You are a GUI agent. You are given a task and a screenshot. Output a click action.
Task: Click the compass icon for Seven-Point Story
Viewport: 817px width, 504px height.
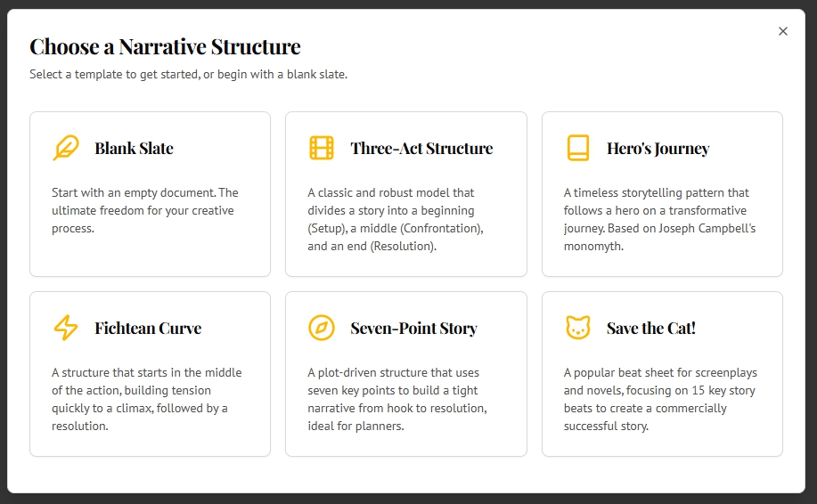322,328
